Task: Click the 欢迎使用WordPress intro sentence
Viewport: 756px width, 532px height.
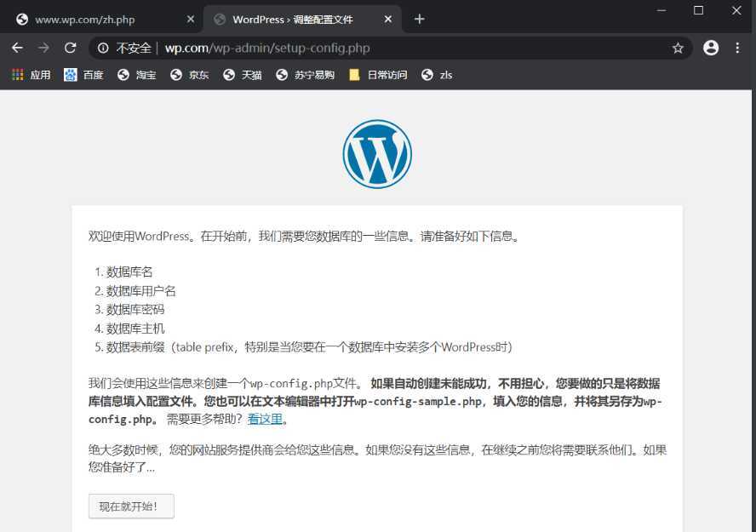Action: [x=305, y=236]
